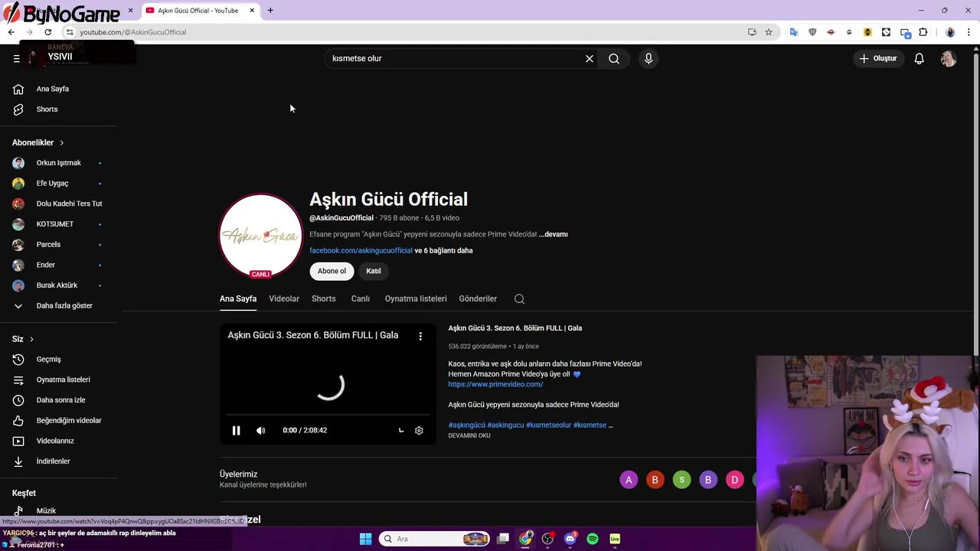Click Windows taskbar search Ara
This screenshot has height=551, width=980.
point(433,539)
